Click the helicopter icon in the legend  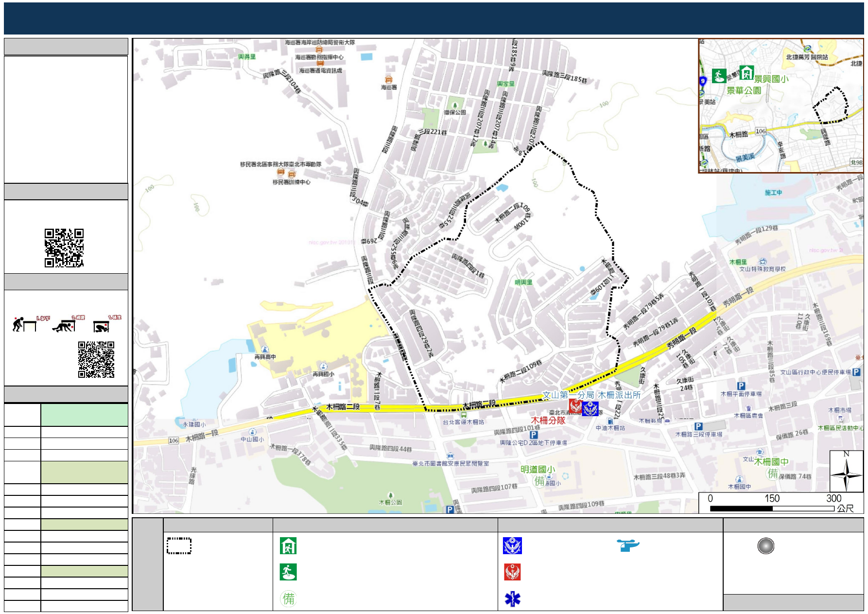(x=628, y=545)
